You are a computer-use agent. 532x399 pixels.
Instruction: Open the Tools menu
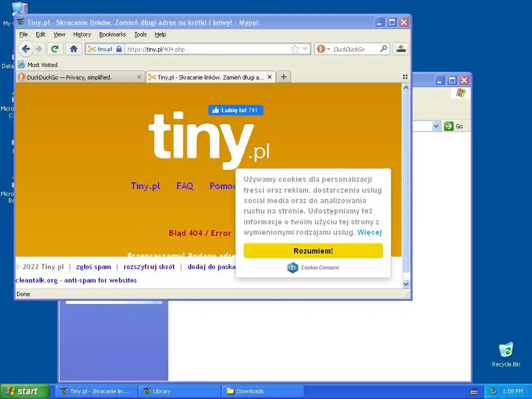coord(140,34)
